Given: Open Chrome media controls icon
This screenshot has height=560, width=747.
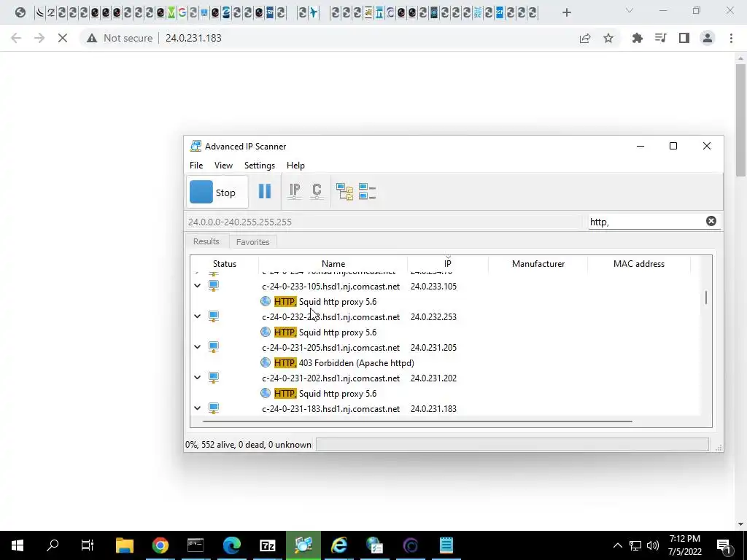Looking at the screenshot, I should pos(660,38).
